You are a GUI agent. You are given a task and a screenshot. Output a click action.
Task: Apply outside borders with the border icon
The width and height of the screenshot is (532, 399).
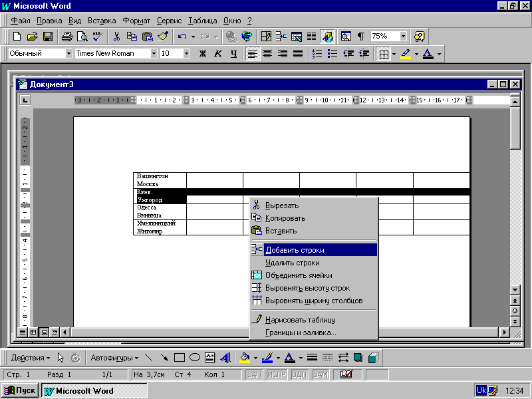(x=384, y=54)
